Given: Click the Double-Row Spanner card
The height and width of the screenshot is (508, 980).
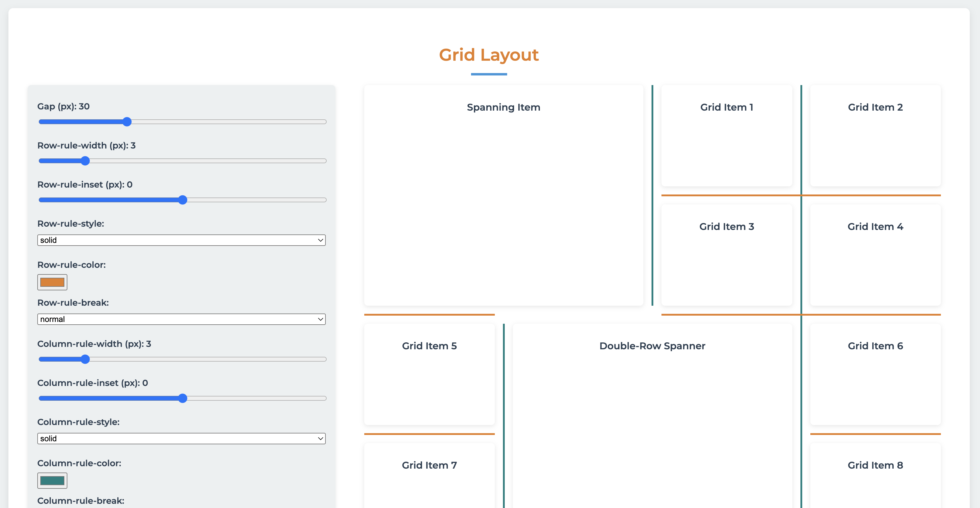Looking at the screenshot, I should coord(652,416).
